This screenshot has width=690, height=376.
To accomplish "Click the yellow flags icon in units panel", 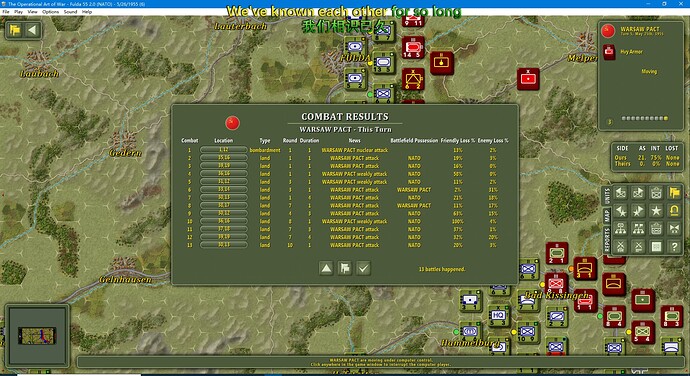I will point(674,192).
